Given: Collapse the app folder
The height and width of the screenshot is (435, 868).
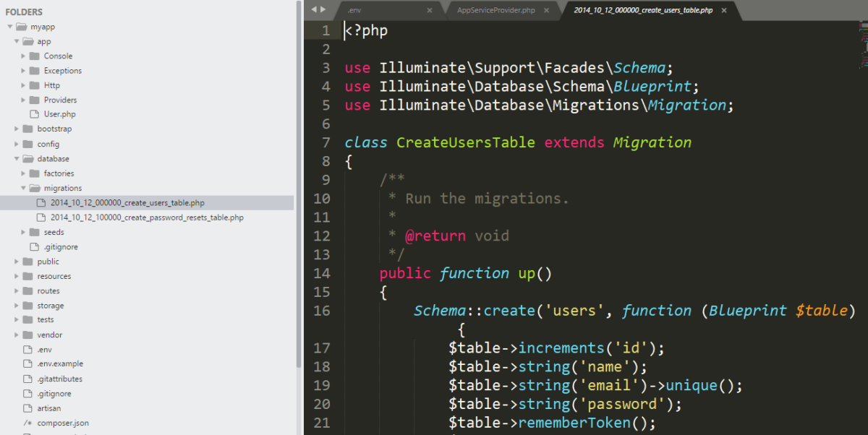Looking at the screenshot, I should [16, 41].
